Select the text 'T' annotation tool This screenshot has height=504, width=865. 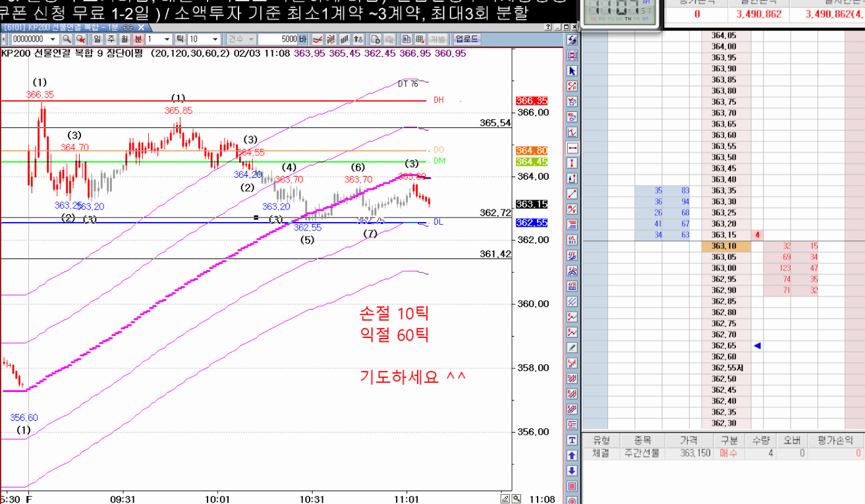coord(572,440)
